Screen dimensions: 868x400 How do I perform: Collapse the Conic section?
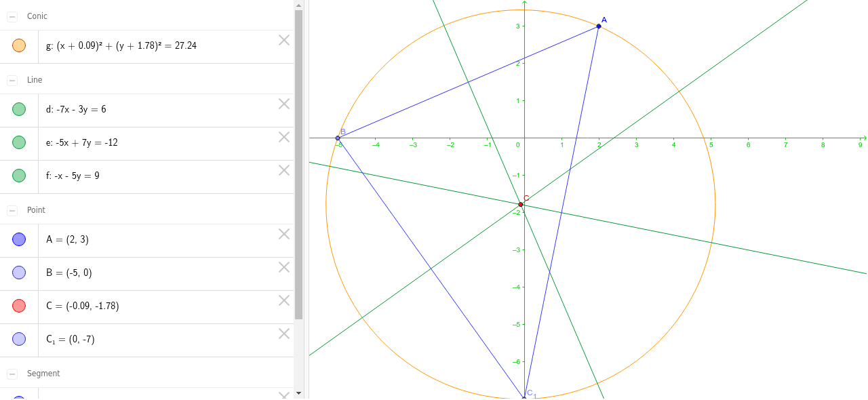(x=12, y=16)
